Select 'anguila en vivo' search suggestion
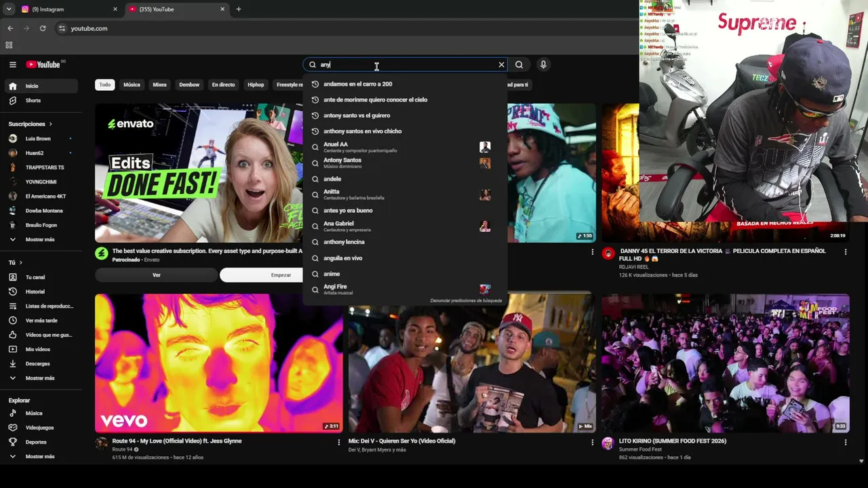The image size is (868, 488). click(x=405, y=258)
